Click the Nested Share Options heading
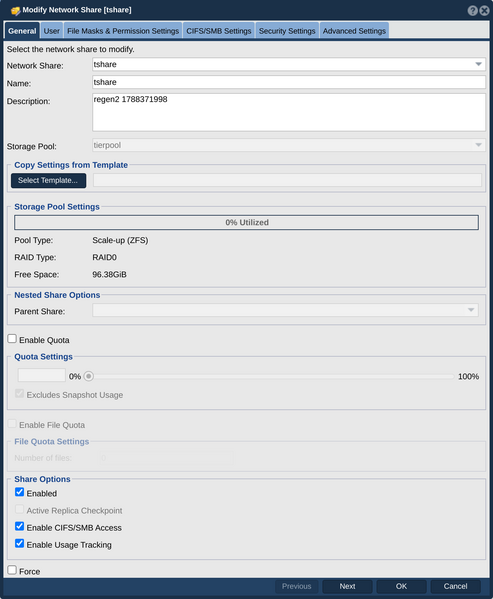 tap(57, 295)
